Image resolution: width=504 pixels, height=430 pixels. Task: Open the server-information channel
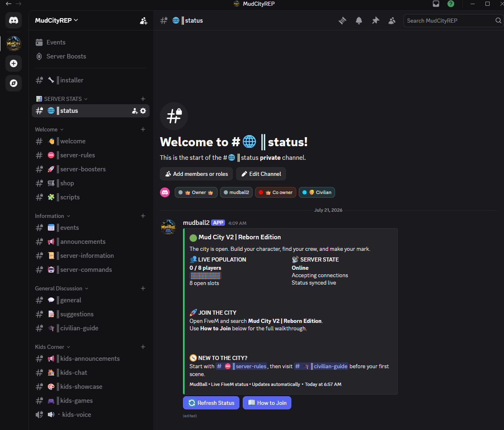click(x=91, y=256)
